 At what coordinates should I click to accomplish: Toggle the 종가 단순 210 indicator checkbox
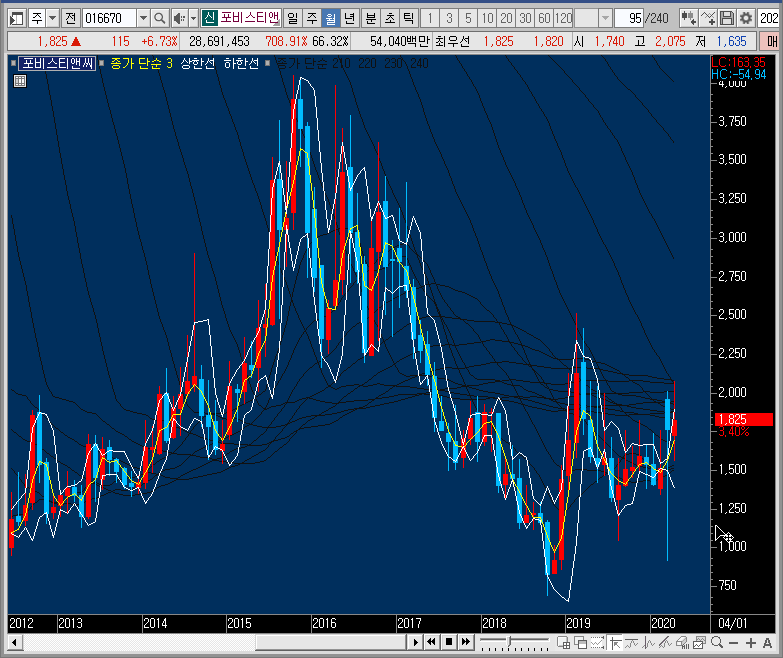click(268, 63)
